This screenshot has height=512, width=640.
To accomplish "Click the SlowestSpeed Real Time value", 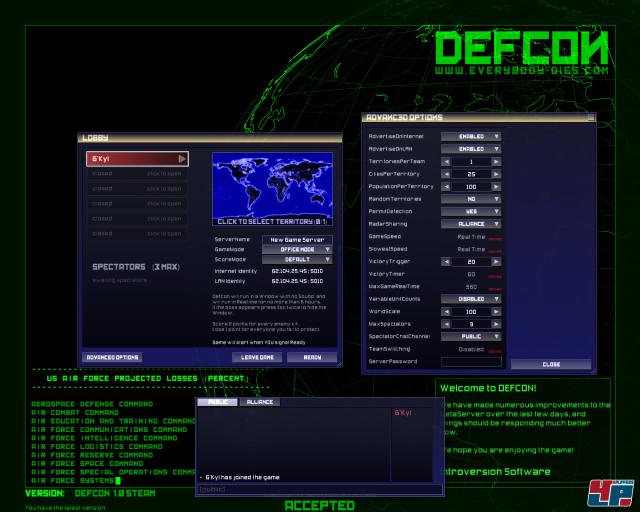I will click(471, 249).
